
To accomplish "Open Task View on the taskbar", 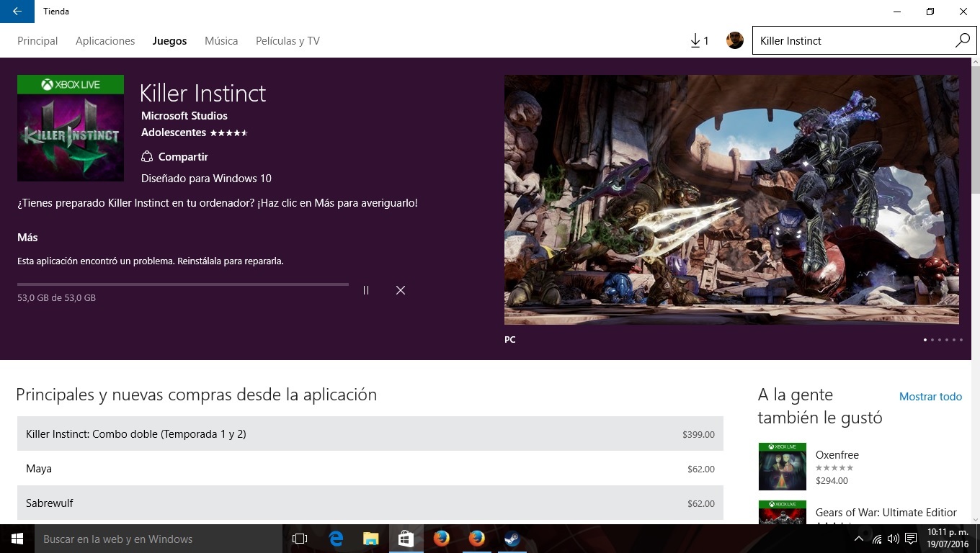I will tap(300, 539).
